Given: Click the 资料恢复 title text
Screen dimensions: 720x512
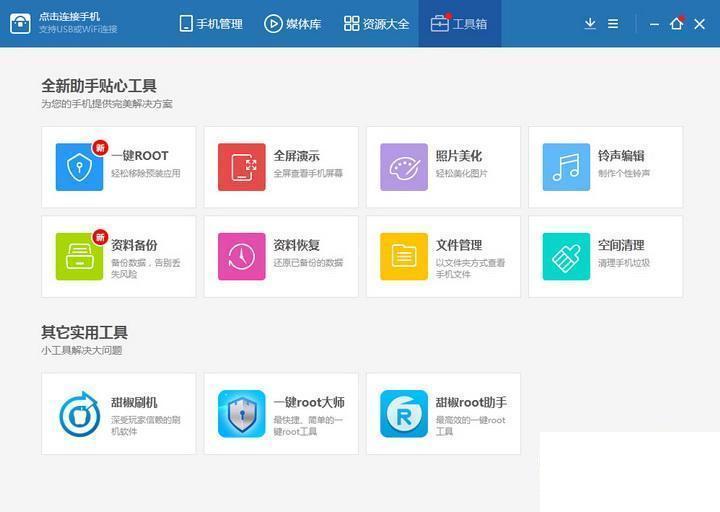Looking at the screenshot, I should [297, 245].
